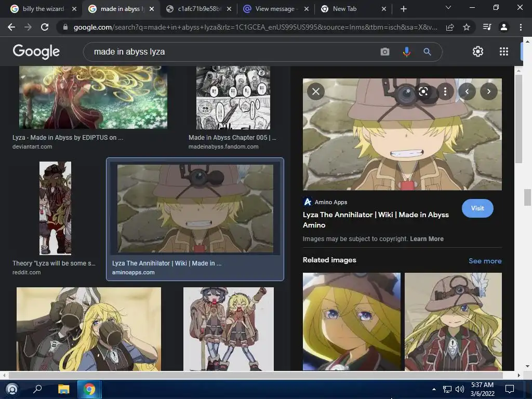Search inside image with Lens icon
The width and height of the screenshot is (532, 399).
click(423, 91)
